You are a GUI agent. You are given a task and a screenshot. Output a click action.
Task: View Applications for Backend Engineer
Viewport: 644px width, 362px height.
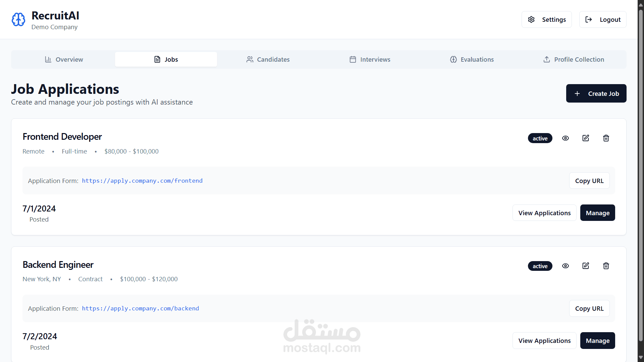544,341
